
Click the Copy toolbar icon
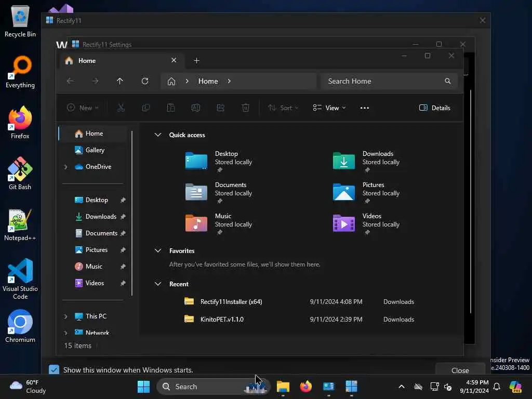point(146,108)
